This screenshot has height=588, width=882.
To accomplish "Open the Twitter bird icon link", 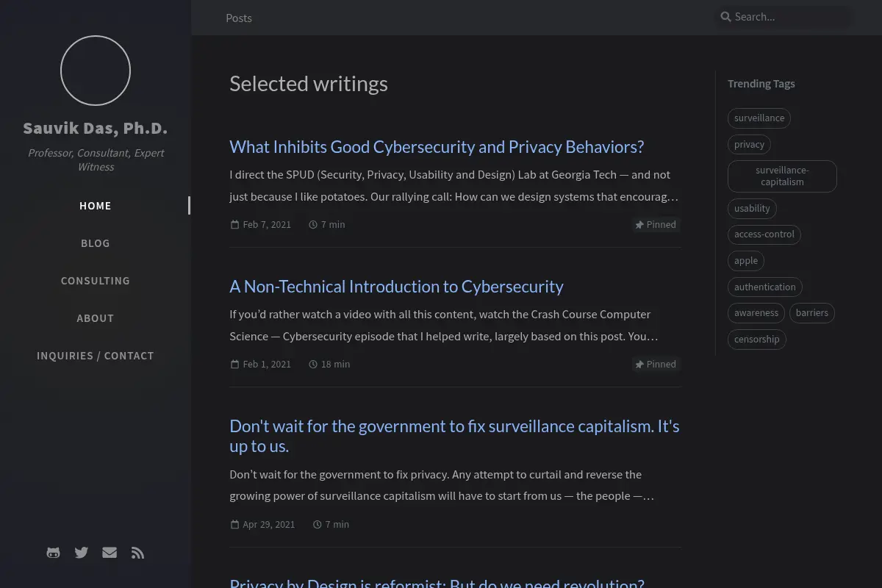I will pyautogui.click(x=82, y=553).
